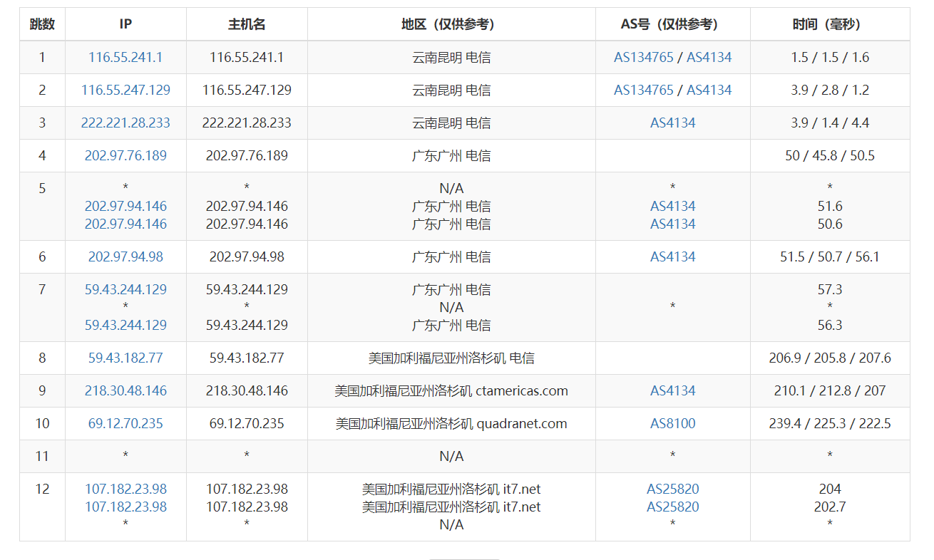Select the 跳数 column header
This screenshot has width=934, height=560.
tap(42, 24)
